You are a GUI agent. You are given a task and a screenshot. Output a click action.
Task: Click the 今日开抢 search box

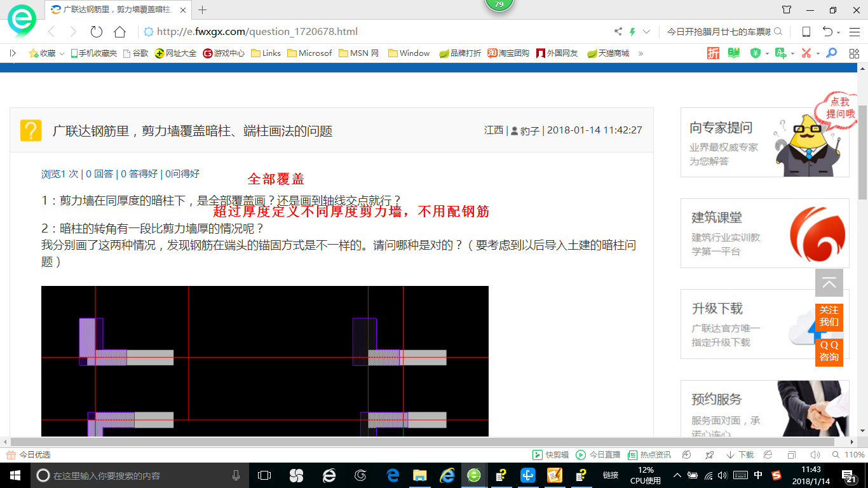[x=718, y=32]
